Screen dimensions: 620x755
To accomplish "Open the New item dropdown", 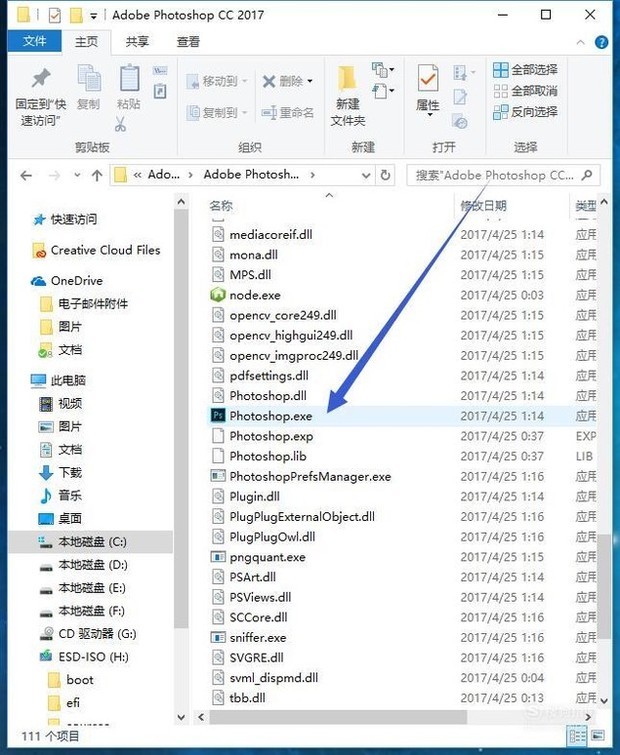I will (383, 70).
